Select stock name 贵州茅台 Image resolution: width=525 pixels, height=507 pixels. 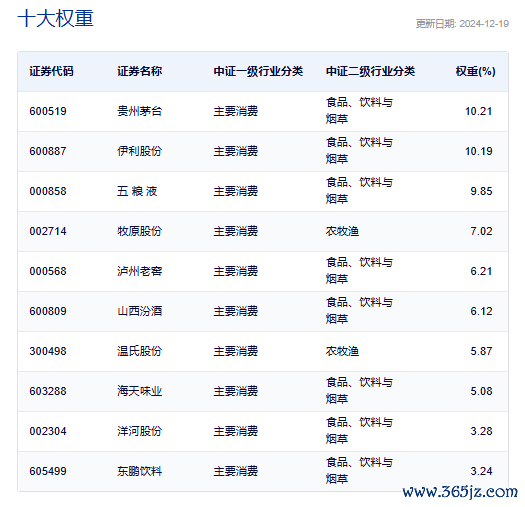140,111
